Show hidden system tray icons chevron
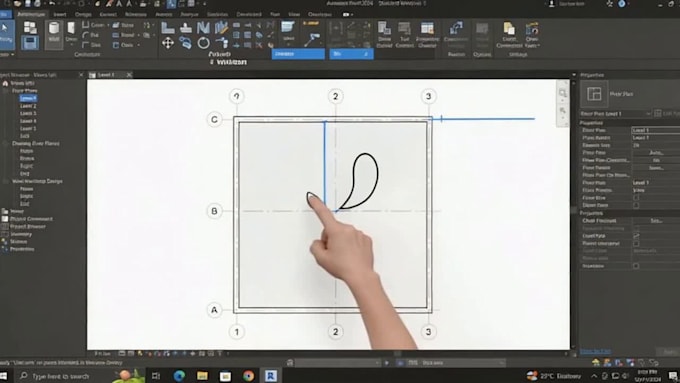Image resolution: width=680 pixels, height=383 pixels. click(x=594, y=376)
